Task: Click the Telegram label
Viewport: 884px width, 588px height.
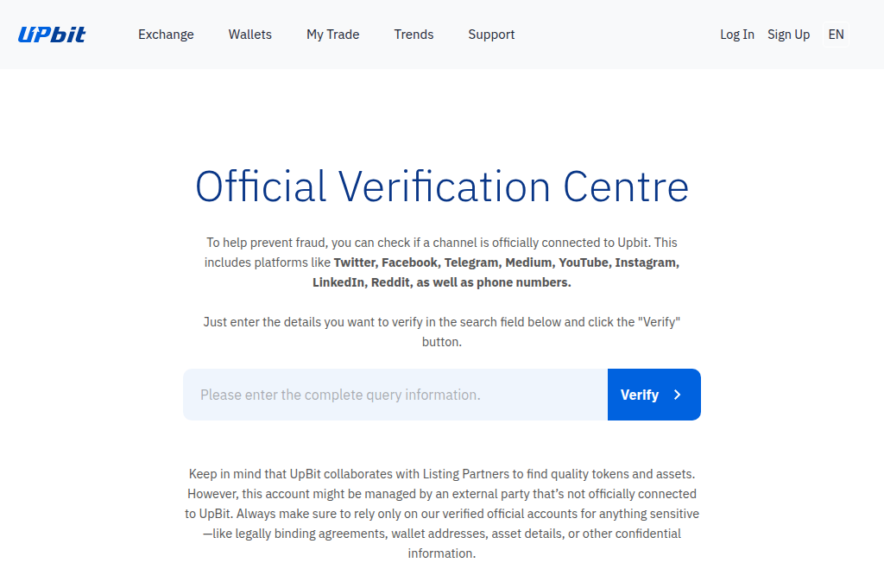Action: (x=471, y=262)
